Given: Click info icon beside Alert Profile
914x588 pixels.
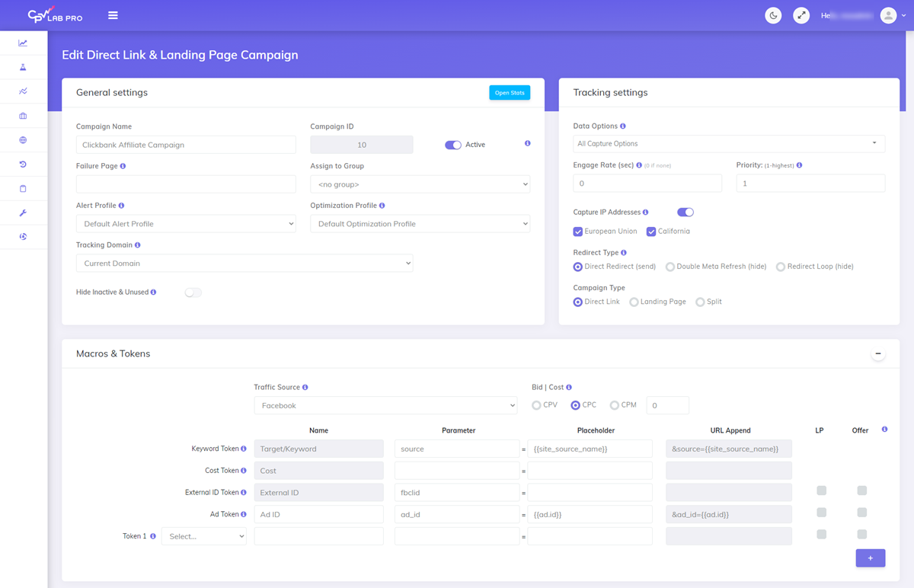Looking at the screenshot, I should pos(121,206).
